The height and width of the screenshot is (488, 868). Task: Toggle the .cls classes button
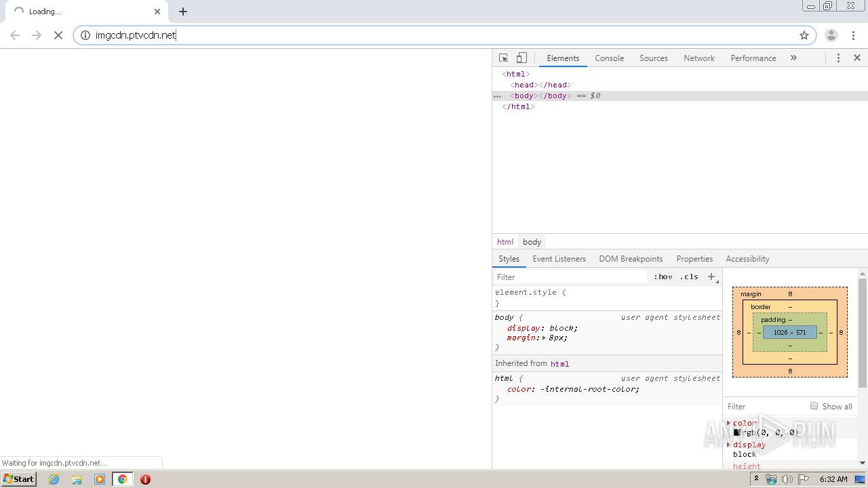point(689,277)
